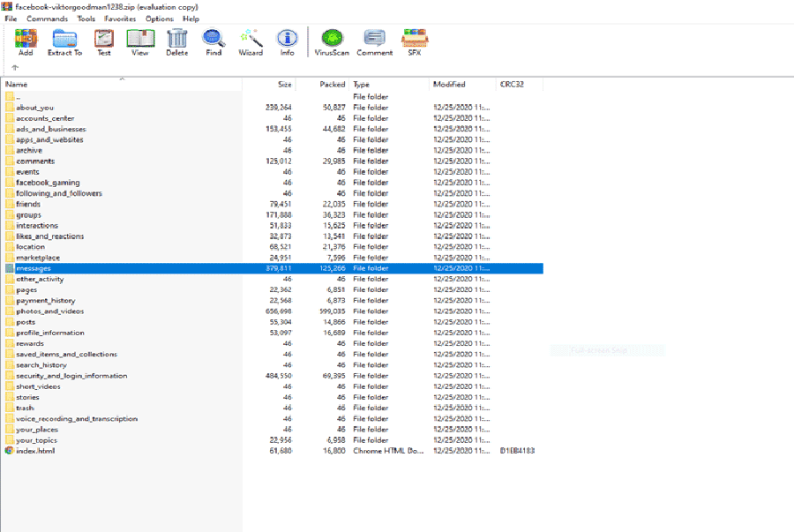This screenshot has height=532, width=794.
Task: Select the stories folder name
Action: (27, 397)
